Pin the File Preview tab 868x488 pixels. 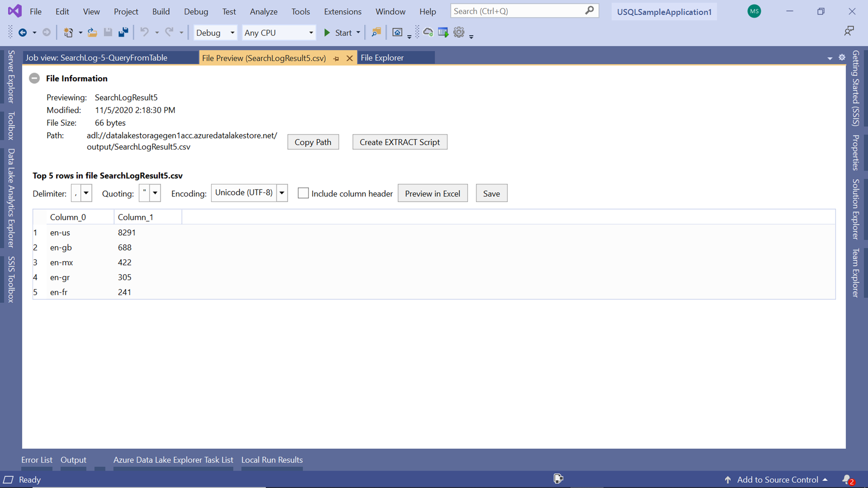coord(336,58)
